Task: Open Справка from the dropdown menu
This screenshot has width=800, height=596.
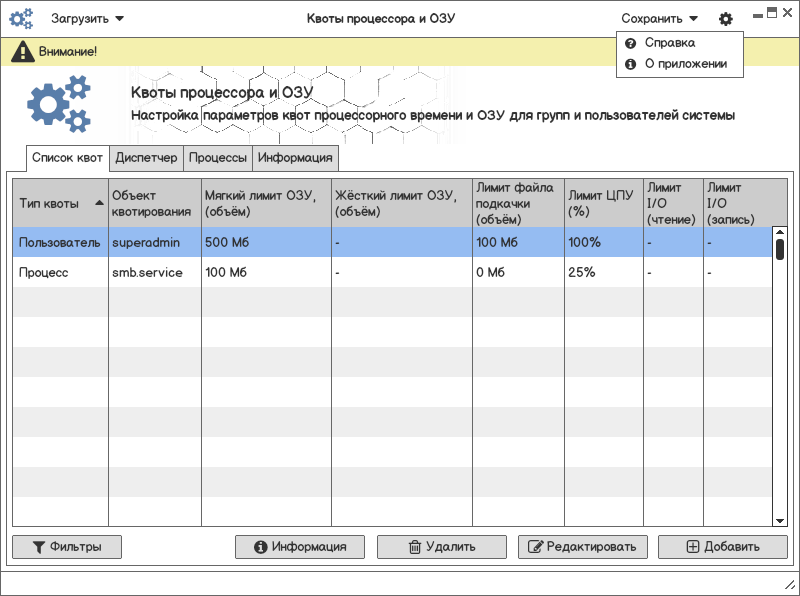Action: (x=669, y=43)
